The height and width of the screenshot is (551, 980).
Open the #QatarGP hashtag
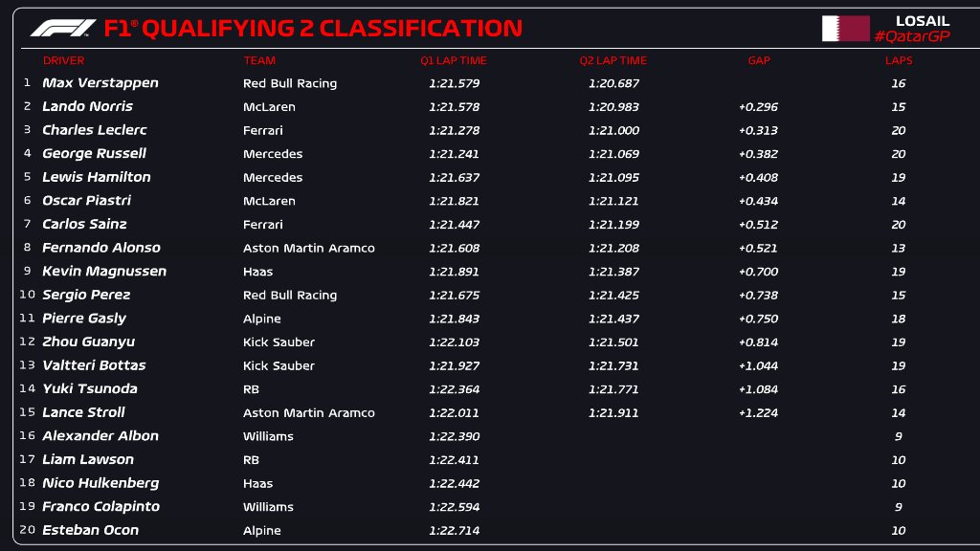(912, 36)
